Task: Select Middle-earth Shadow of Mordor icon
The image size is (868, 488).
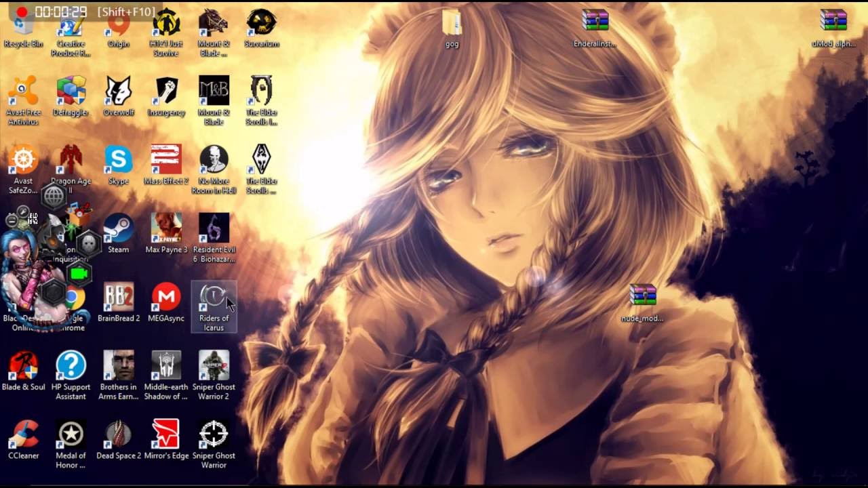Action: 166,375
